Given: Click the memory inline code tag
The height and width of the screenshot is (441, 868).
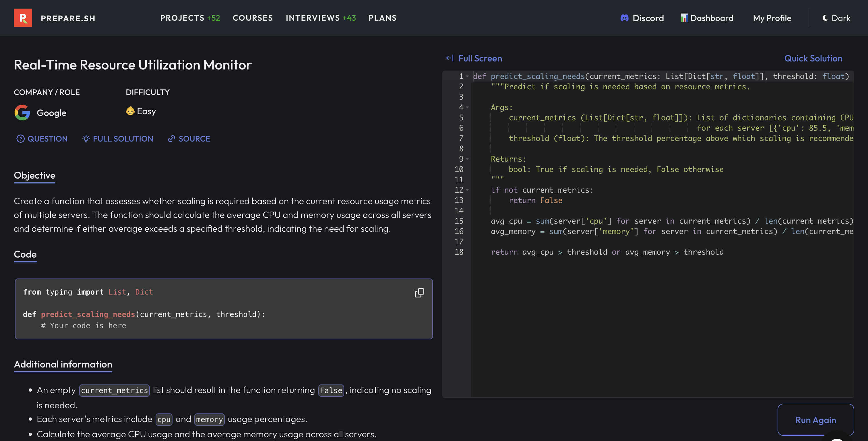Looking at the screenshot, I should pos(209,419).
